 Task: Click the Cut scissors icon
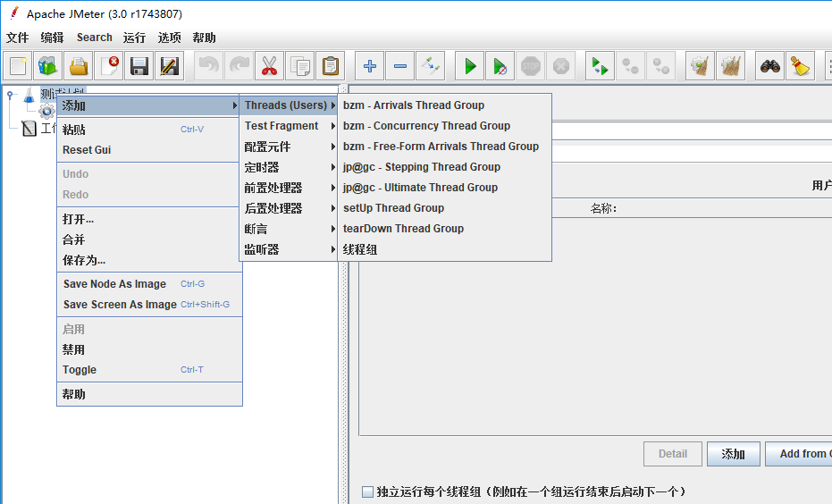[270, 66]
